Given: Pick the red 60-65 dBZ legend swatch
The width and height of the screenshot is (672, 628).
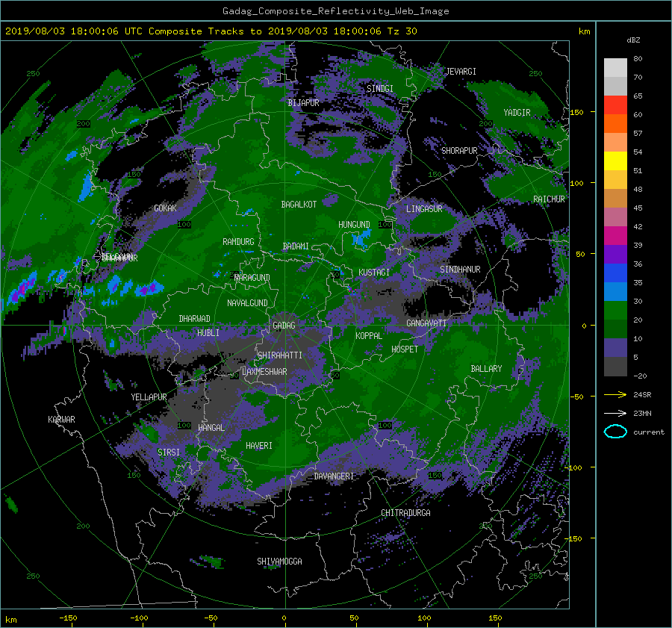Looking at the screenshot, I should tap(615, 105).
